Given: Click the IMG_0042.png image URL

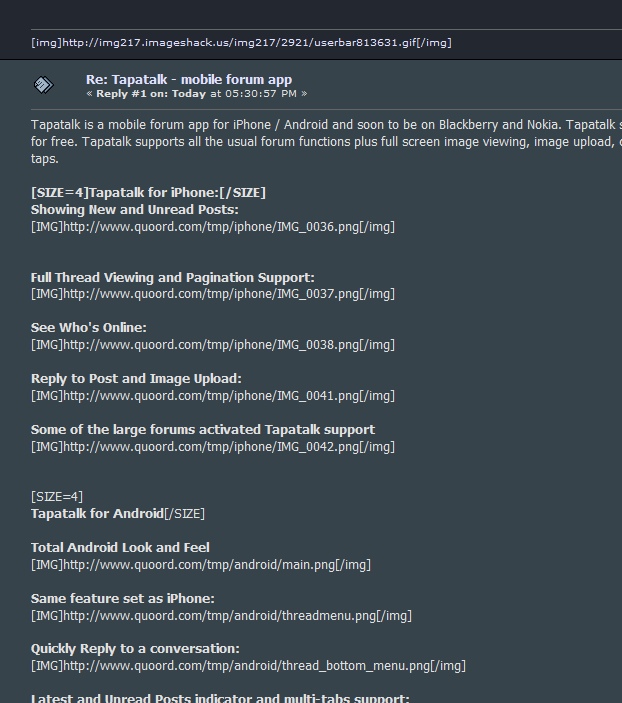Looking at the screenshot, I should [213, 447].
